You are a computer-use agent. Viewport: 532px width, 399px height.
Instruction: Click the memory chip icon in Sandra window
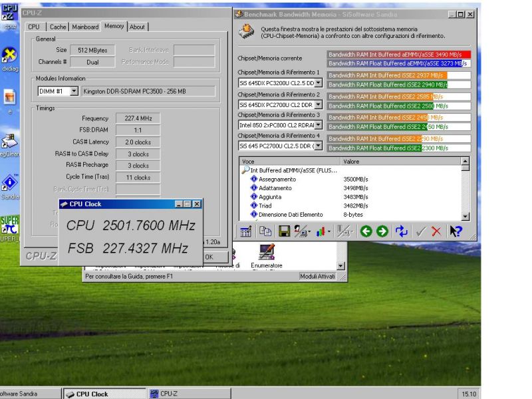247,32
